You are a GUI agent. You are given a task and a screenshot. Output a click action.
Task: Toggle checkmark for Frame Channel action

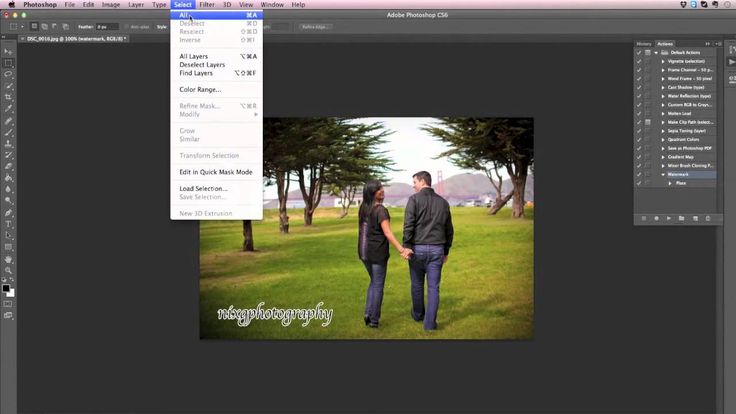click(x=639, y=70)
